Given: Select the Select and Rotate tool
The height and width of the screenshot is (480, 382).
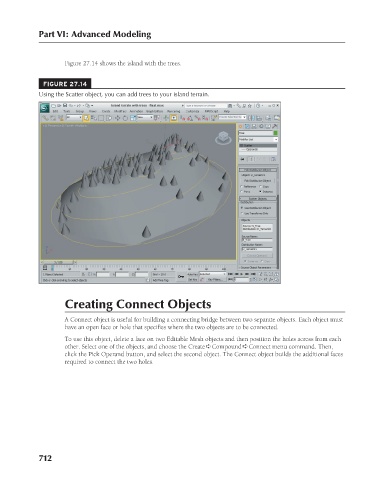Looking at the screenshot, I should [x=125, y=118].
